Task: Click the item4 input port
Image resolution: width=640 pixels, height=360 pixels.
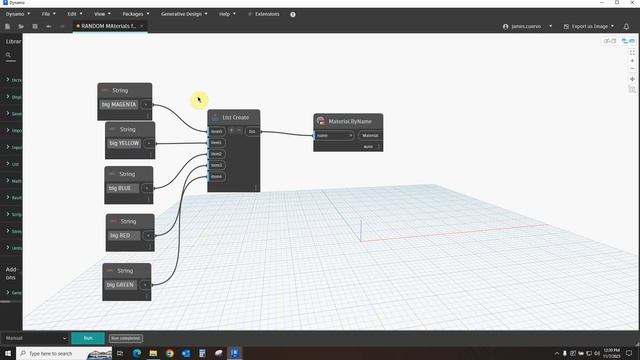Action: tap(216, 176)
